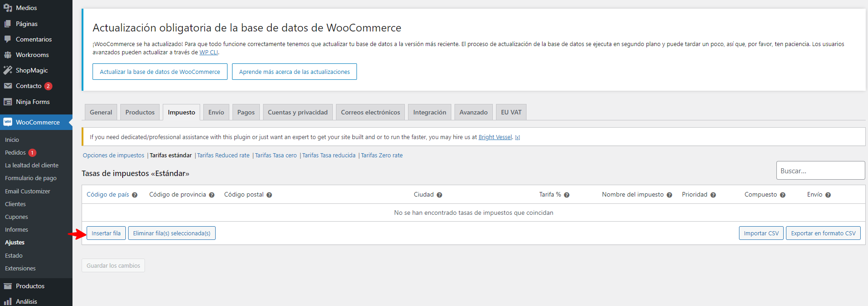Viewport: 868px width, 306px height.
Task: Open the General settings tab
Action: [x=101, y=112]
